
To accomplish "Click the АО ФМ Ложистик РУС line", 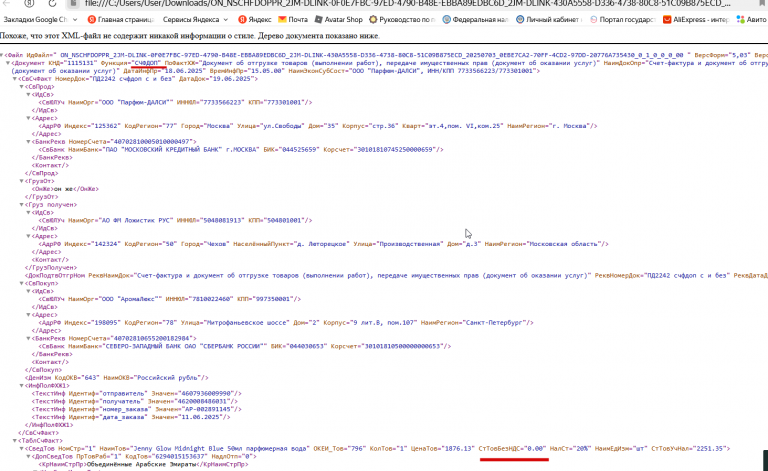I will (175, 220).
